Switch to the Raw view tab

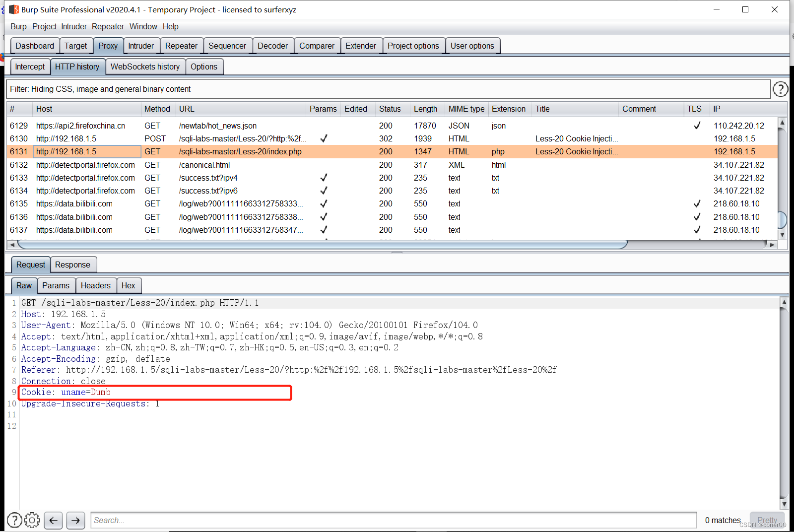tap(24, 285)
